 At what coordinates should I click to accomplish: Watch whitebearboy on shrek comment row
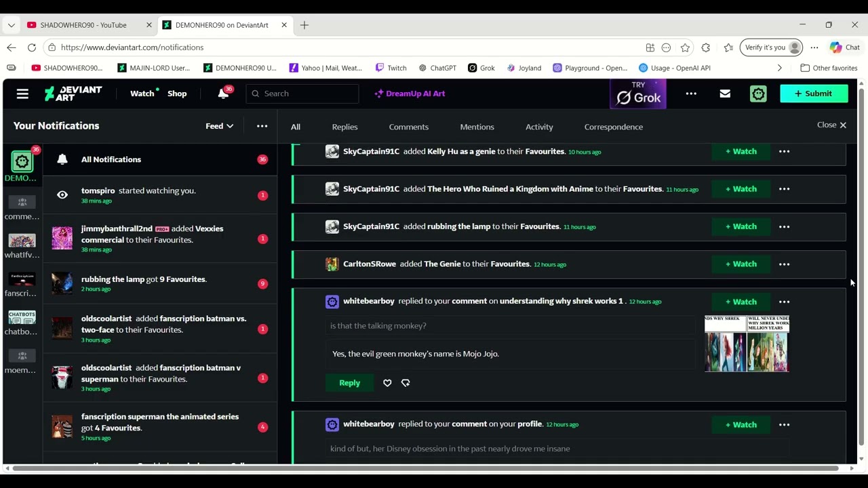pos(741,302)
